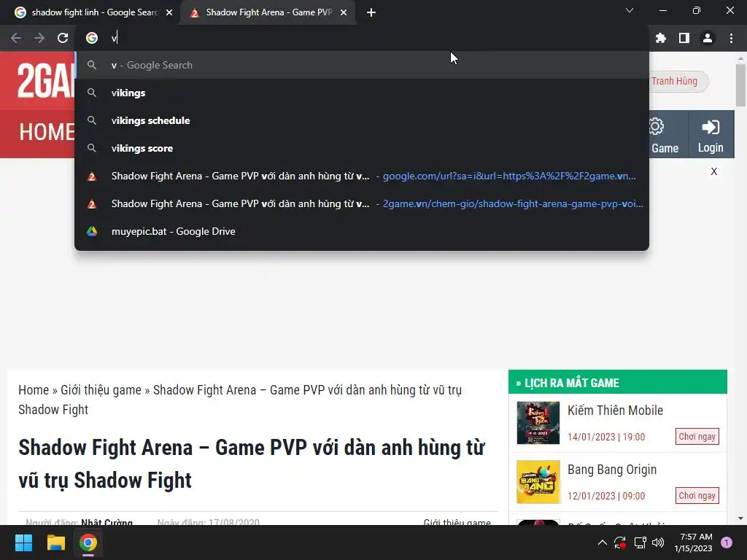Open the Kiếm Thiên Mobile thumbnail
Screen dimensions: 747x560
(538, 422)
